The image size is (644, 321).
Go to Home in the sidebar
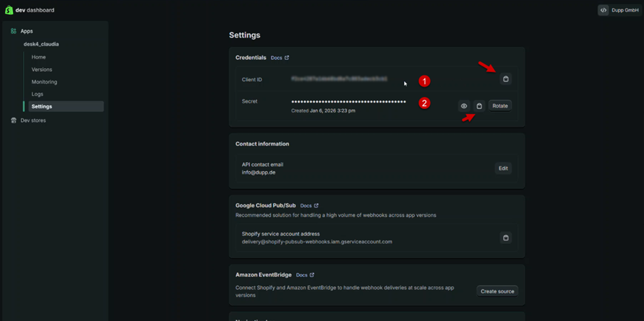tap(39, 57)
